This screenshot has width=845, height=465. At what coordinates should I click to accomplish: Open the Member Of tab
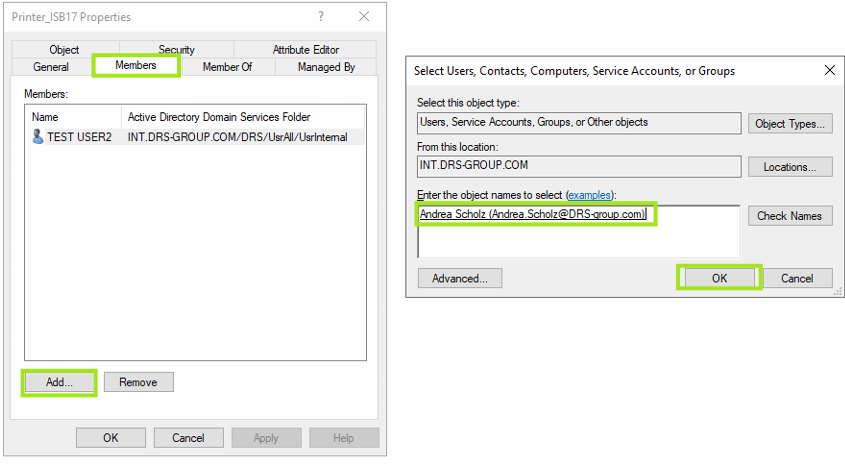pos(227,67)
